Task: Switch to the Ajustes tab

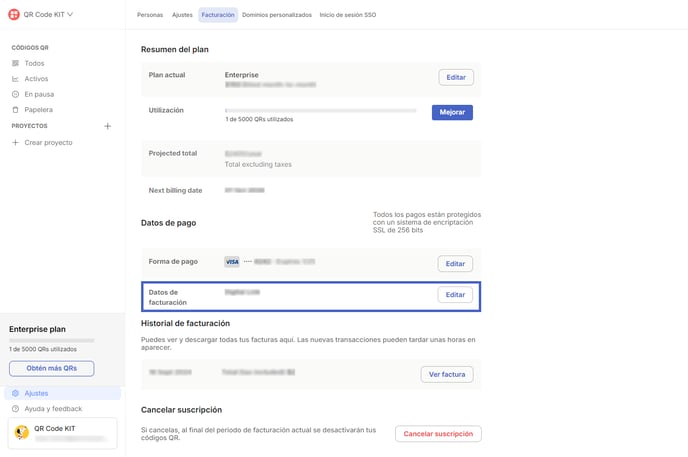Action: pyautogui.click(x=182, y=15)
